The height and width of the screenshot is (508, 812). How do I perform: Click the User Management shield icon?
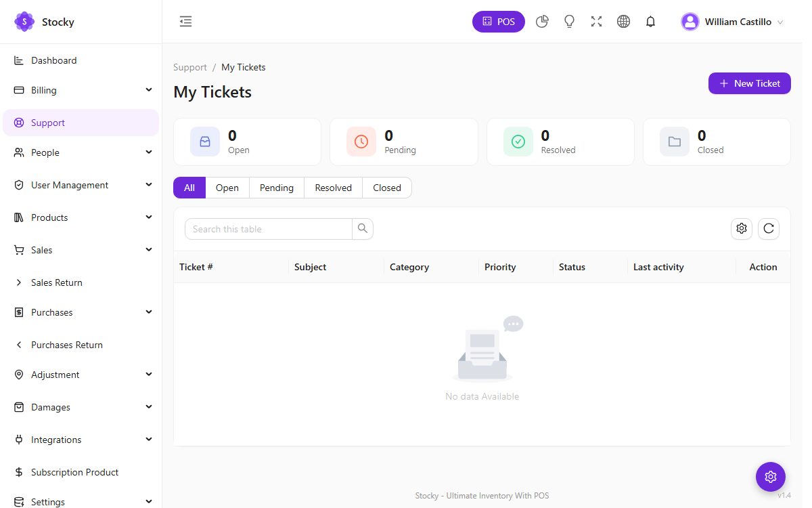pos(19,185)
